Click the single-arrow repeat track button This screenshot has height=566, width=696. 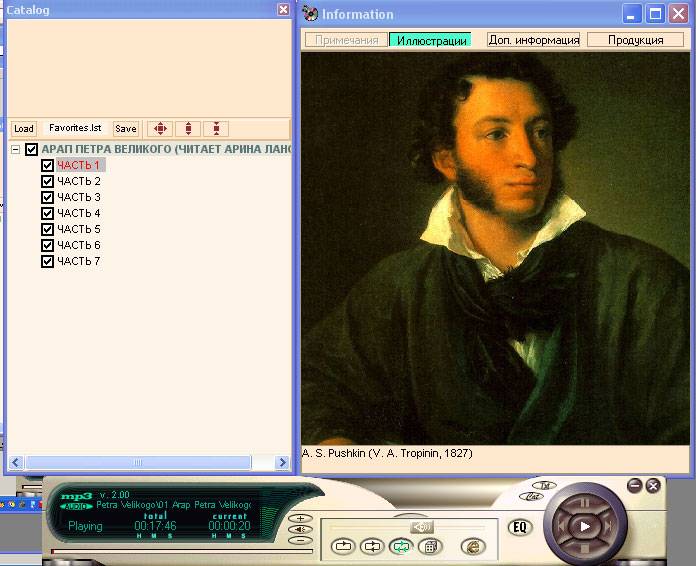[343, 546]
